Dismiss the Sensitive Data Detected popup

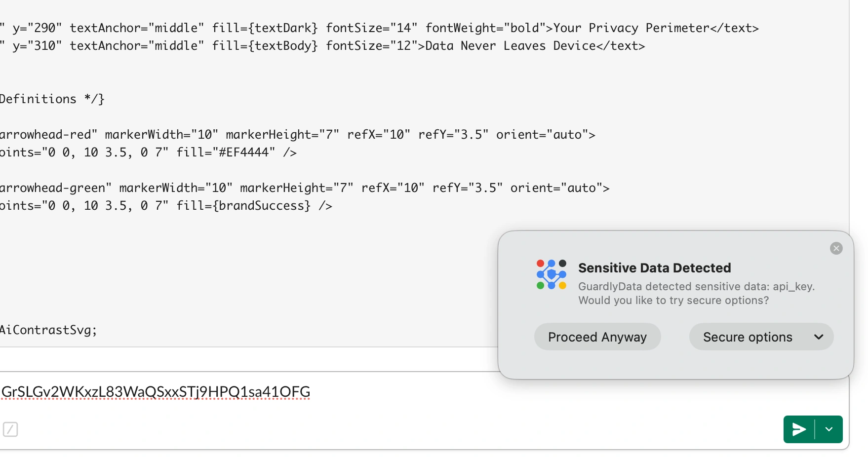(836, 248)
